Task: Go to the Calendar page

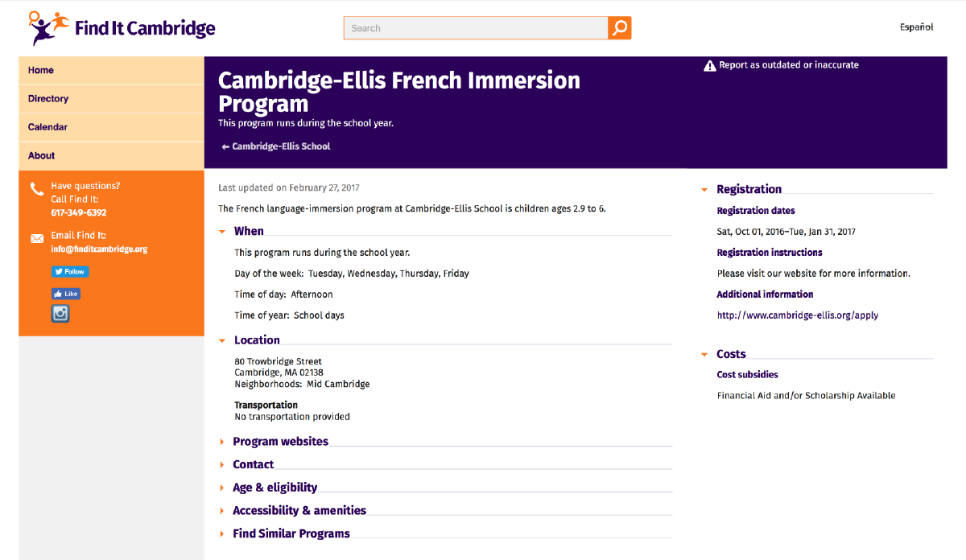Action: pos(47,127)
